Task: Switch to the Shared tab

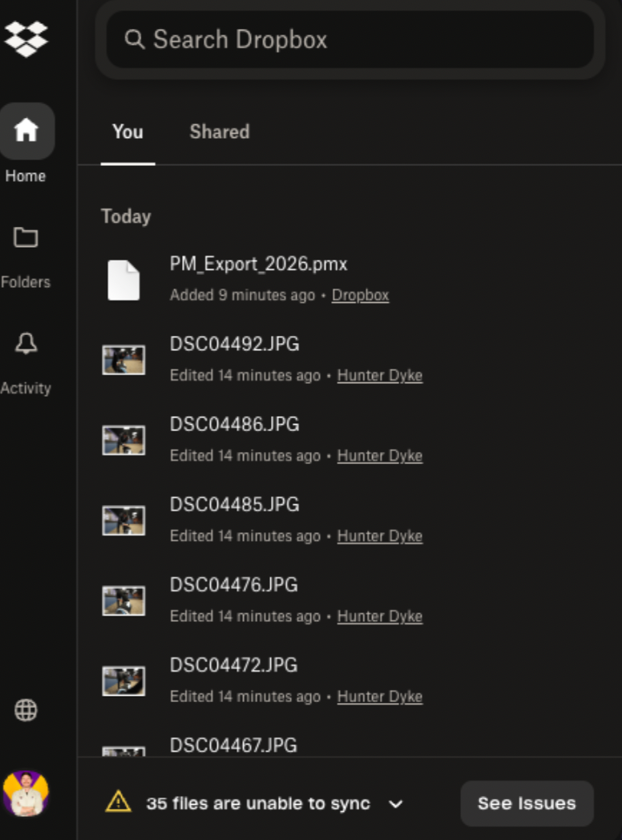Action: (x=219, y=131)
